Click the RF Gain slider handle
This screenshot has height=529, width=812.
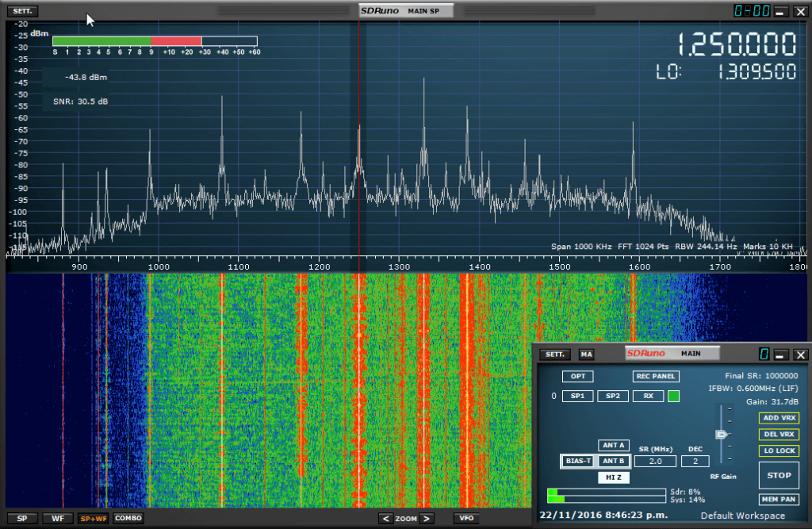tap(720, 435)
